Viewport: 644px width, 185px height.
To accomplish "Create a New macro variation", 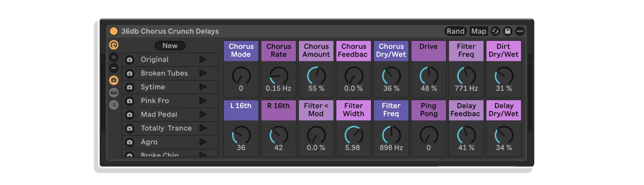I will [x=170, y=46].
